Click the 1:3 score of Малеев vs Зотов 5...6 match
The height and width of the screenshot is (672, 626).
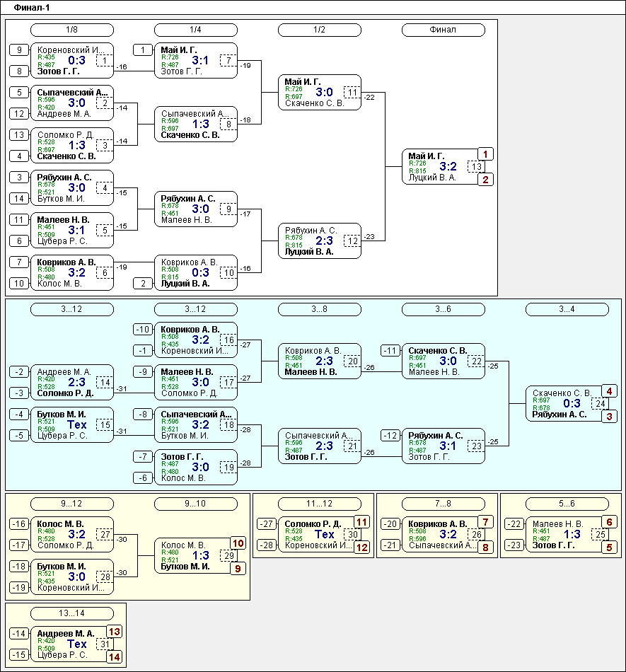[572, 535]
